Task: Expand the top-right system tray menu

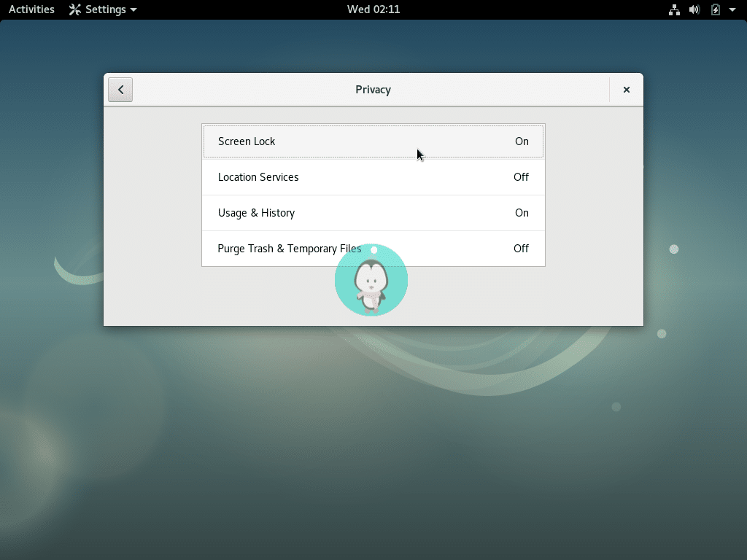Action: click(732, 9)
